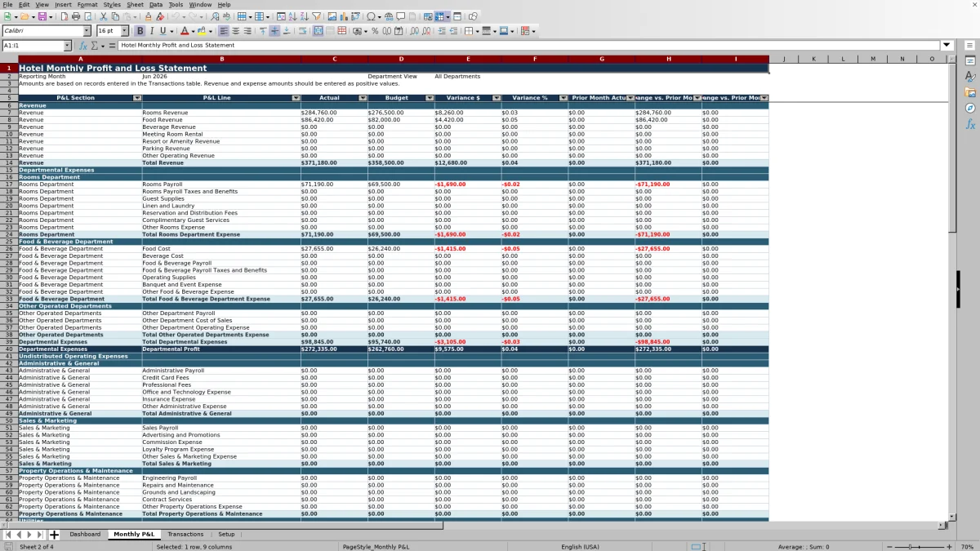
Task: Toggle Italic formatting
Action: pos(152,31)
